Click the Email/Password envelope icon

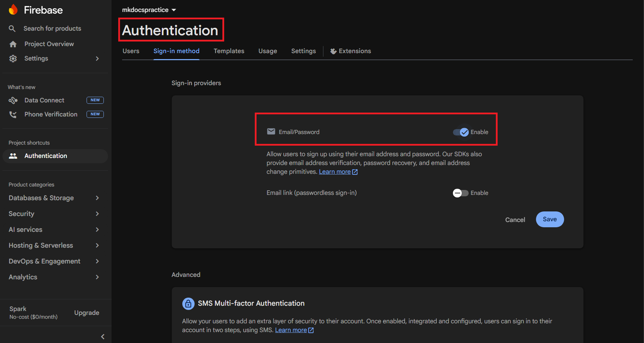tap(271, 131)
